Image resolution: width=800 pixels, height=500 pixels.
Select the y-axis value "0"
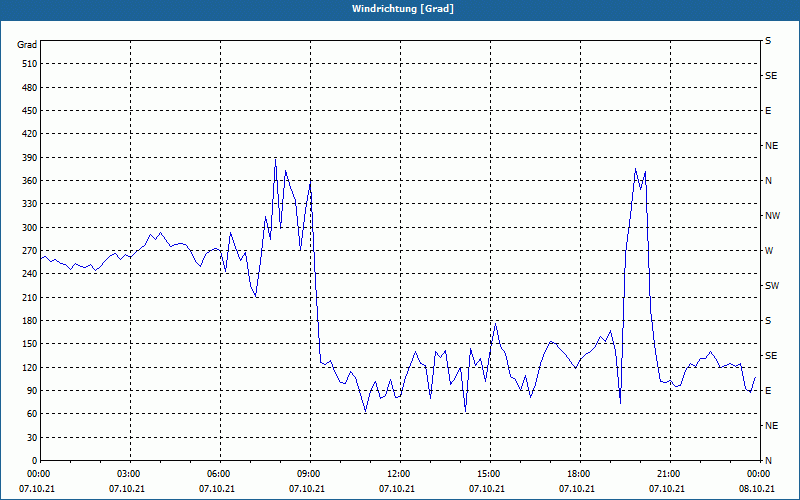35,461
